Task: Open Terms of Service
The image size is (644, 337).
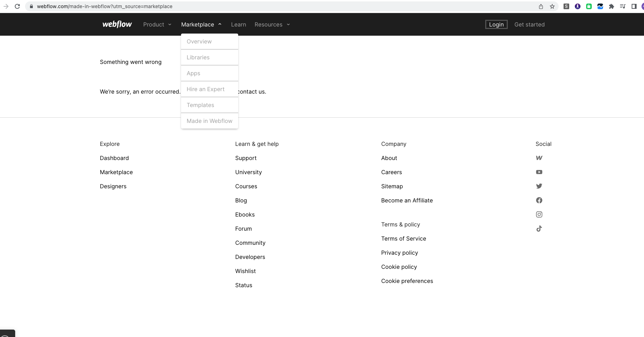Action: pos(404,238)
